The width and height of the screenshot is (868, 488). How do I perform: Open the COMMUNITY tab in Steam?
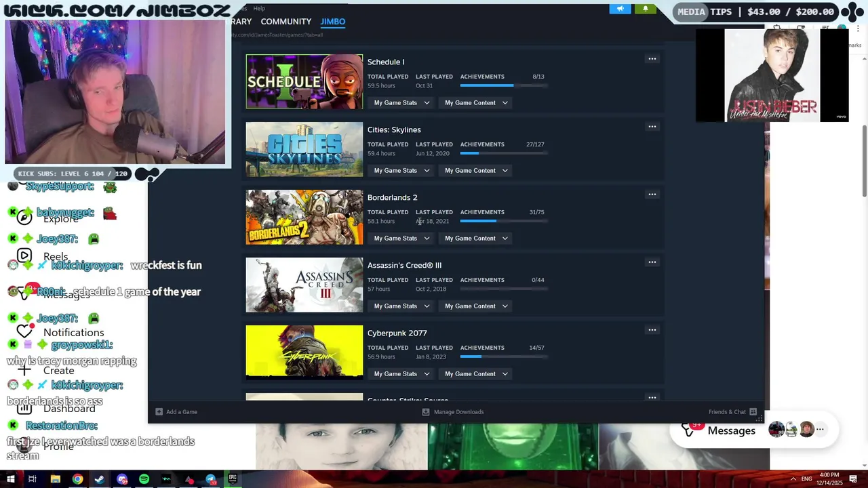click(286, 22)
